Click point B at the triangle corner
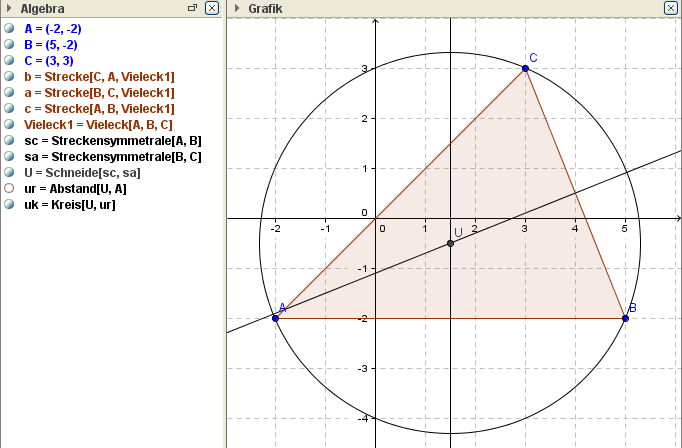This screenshot has height=448, width=682. (625, 318)
